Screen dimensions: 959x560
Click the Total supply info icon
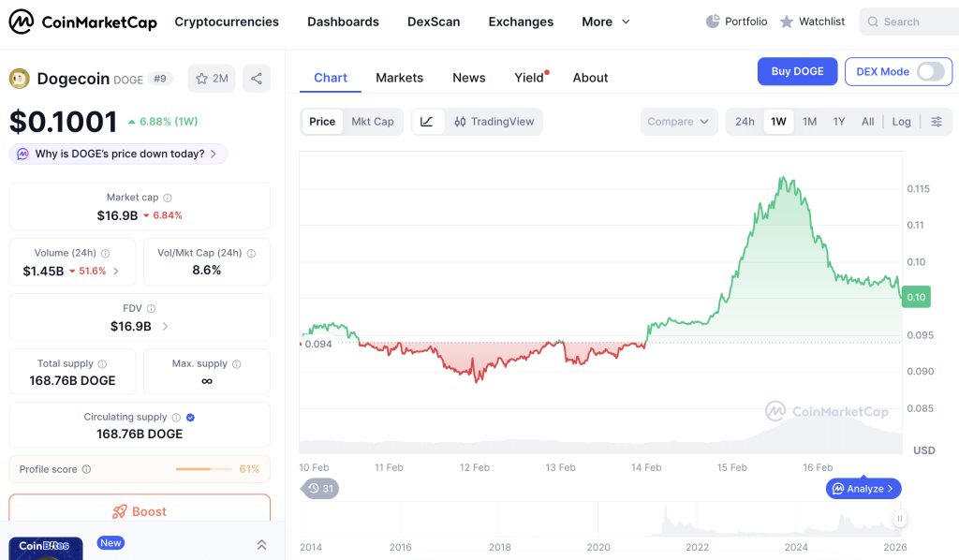coord(102,363)
